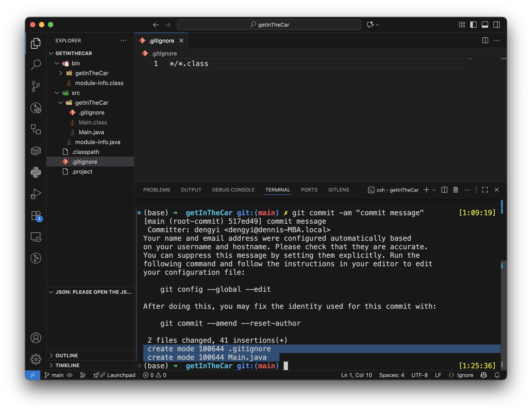This screenshot has width=532, height=413.
Task: Click Spaces: 4 indentation setting
Action: click(x=391, y=375)
